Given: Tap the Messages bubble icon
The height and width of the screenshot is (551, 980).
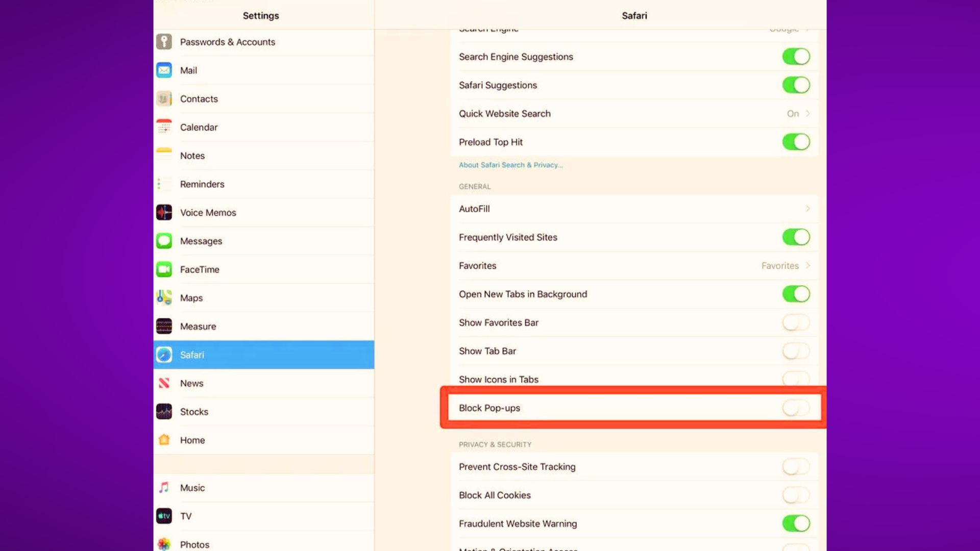Looking at the screenshot, I should coord(164,241).
